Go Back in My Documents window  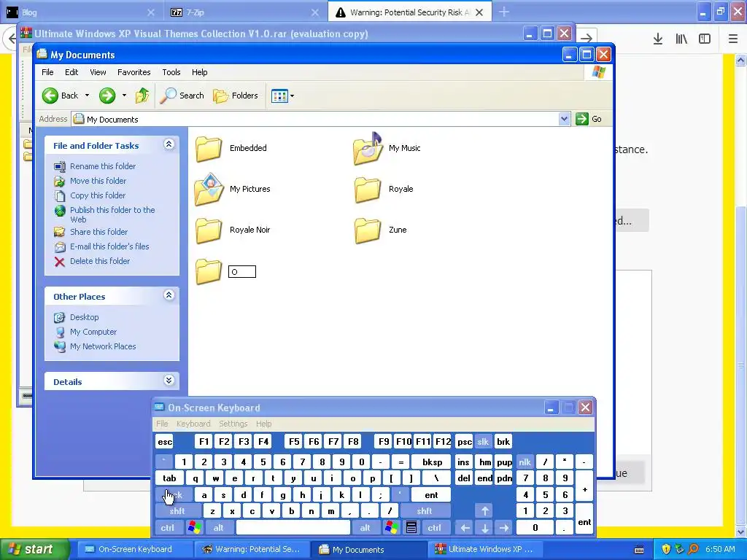point(60,96)
